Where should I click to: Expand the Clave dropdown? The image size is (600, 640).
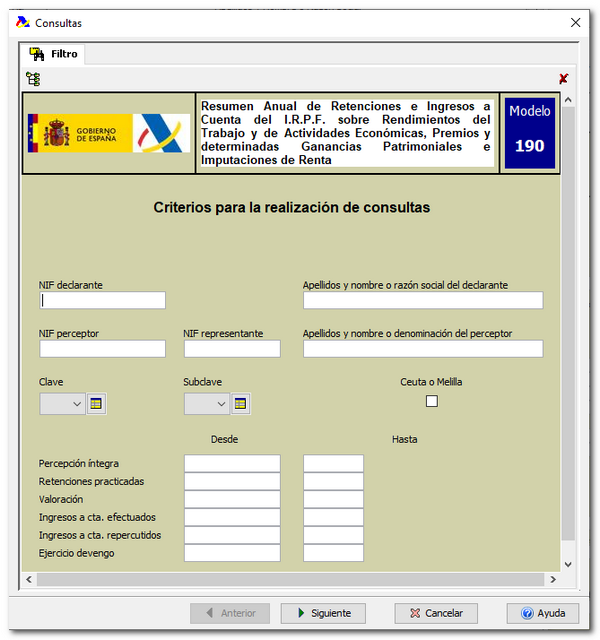(x=77, y=404)
